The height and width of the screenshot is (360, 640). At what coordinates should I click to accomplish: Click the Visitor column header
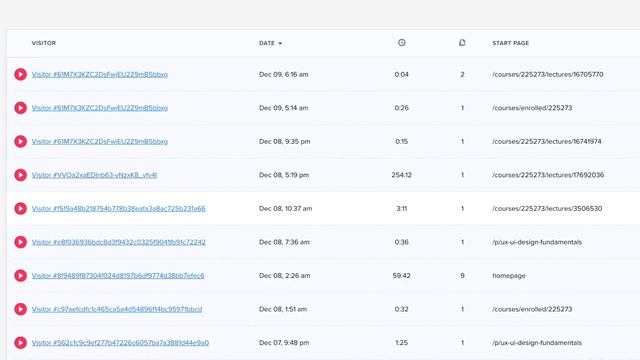tap(44, 43)
